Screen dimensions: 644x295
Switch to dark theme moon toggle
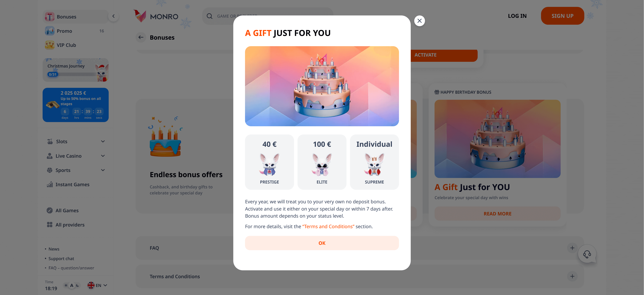coord(77,285)
